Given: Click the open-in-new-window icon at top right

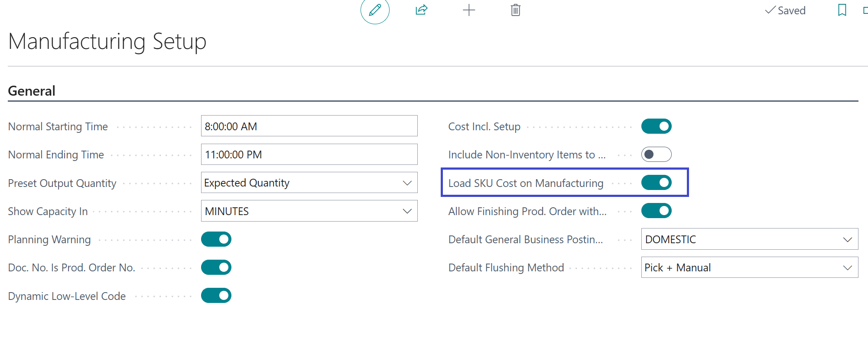Looking at the screenshot, I should pos(865,10).
